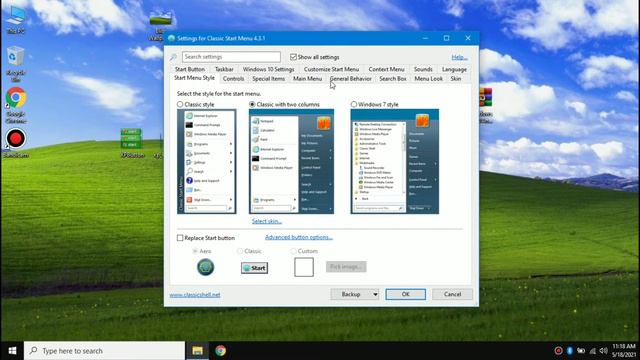This screenshot has height=360, width=640.
Task: Open the Skin tab
Action: click(x=456, y=78)
